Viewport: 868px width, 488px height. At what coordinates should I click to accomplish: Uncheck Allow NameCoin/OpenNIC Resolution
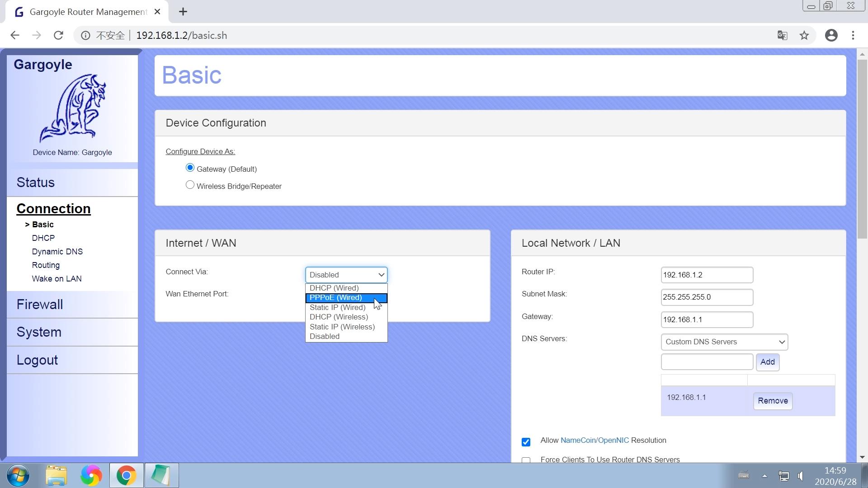coord(526,442)
